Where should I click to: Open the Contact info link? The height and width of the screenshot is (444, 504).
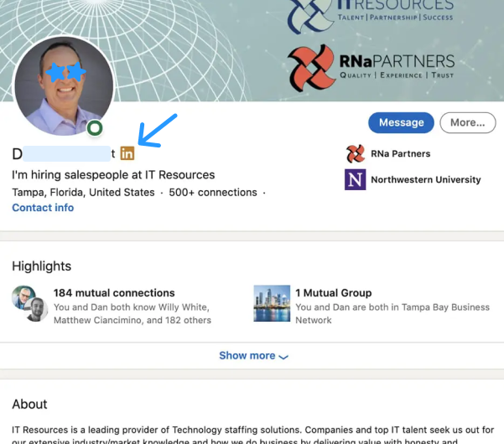(x=43, y=208)
